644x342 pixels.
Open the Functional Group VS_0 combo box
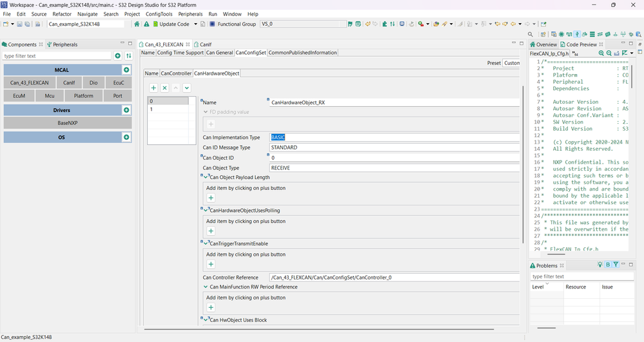click(x=303, y=24)
